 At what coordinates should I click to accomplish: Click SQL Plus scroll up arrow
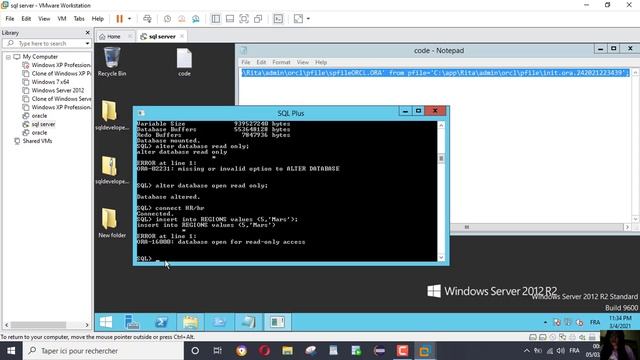pos(441,125)
